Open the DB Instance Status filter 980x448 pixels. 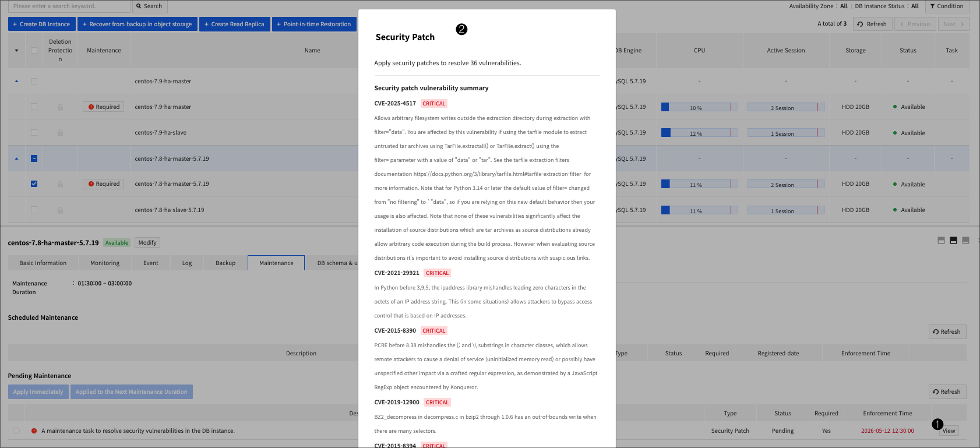click(x=887, y=6)
